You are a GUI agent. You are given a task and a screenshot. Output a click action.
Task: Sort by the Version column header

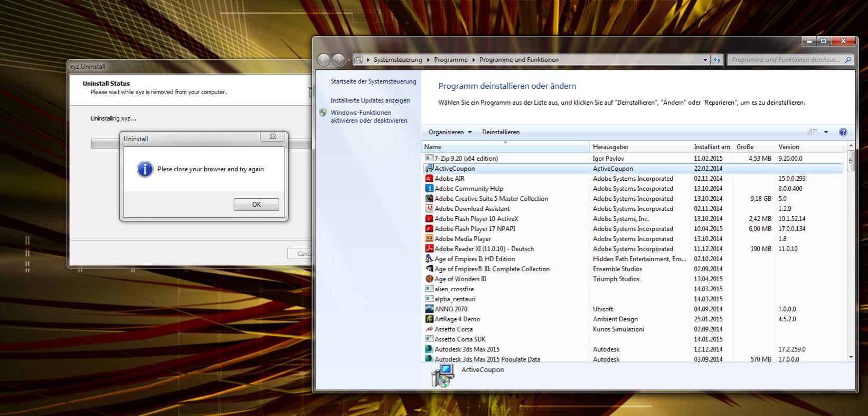point(810,147)
